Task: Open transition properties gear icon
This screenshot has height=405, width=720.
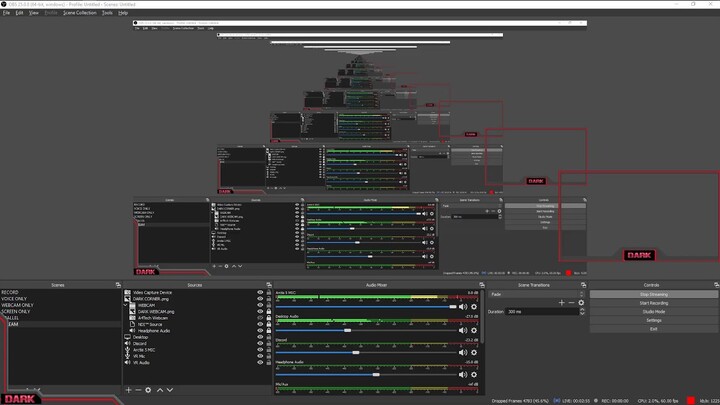Action: [581, 303]
